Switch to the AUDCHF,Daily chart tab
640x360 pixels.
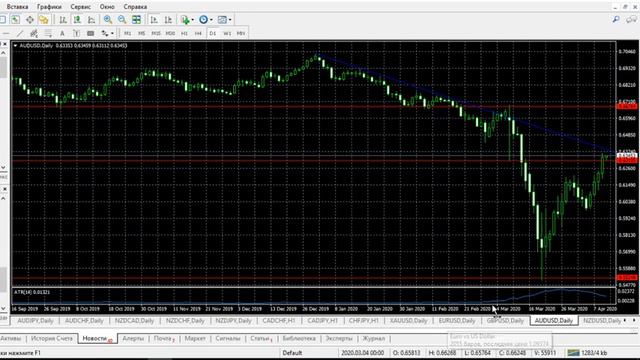pos(84,321)
